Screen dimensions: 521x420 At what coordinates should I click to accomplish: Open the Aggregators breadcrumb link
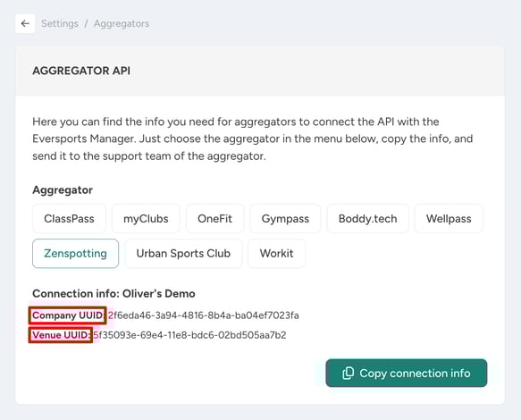(122, 23)
